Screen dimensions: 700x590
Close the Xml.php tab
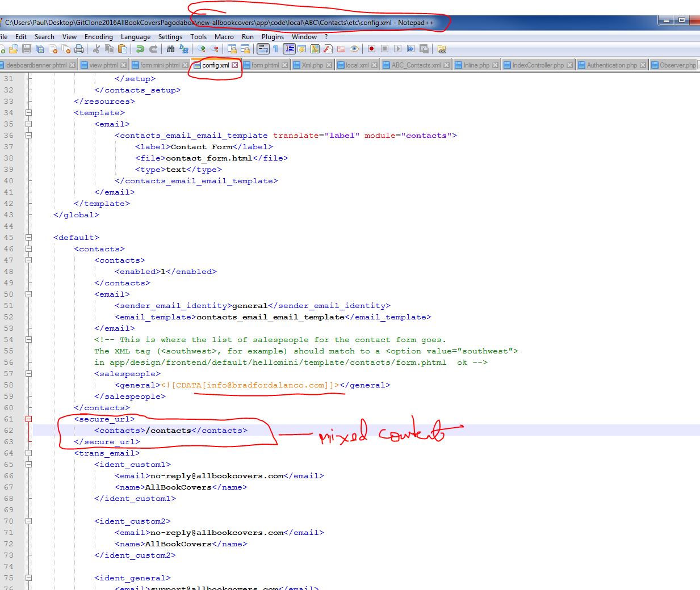tap(329, 65)
